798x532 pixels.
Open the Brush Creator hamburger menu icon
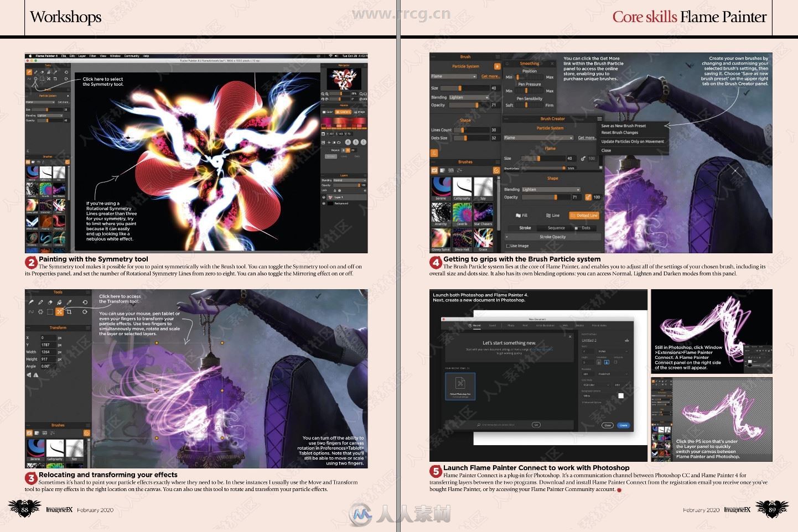(600, 119)
